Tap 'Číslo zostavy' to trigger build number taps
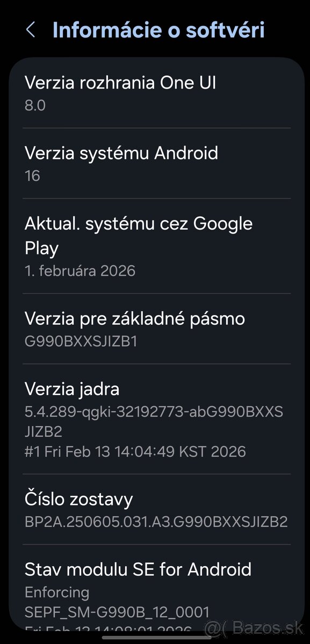 point(79,499)
